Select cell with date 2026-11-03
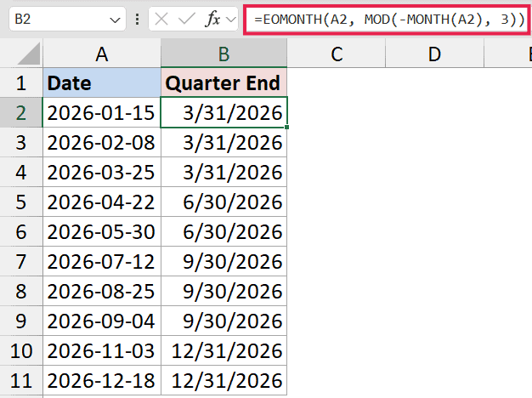Screen dimensions: 532x398 (x=102, y=350)
